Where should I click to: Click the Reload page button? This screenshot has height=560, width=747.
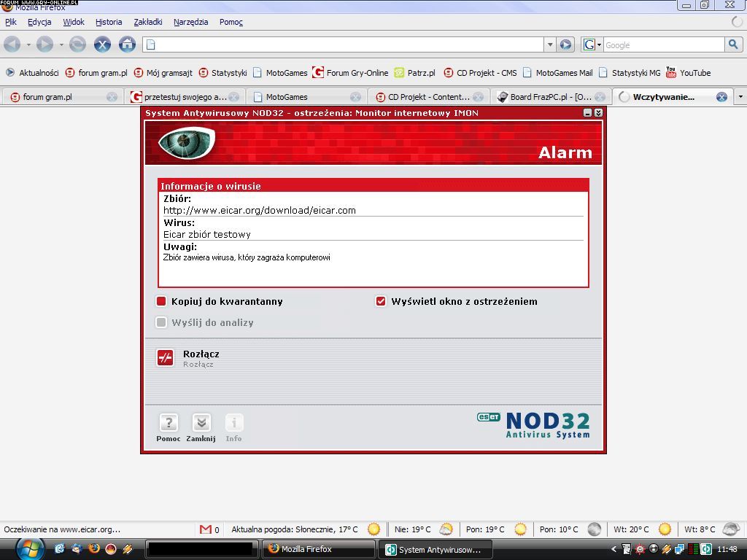(77, 44)
